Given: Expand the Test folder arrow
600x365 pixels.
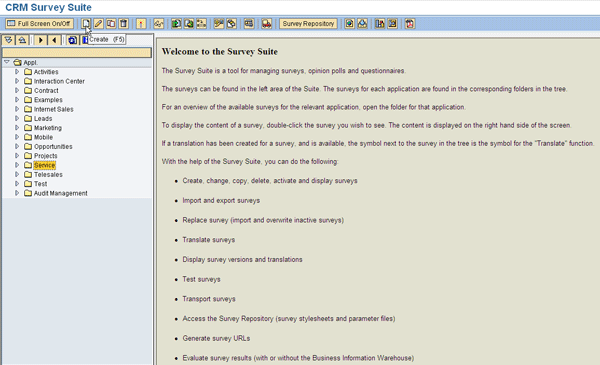Looking at the screenshot, I should 17,184.
